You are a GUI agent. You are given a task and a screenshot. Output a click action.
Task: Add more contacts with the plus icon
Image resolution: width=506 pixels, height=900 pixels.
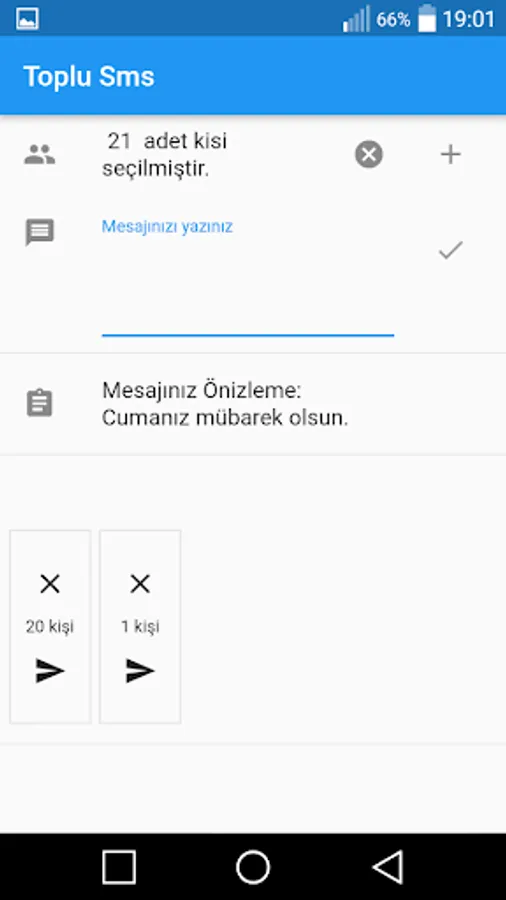(x=450, y=154)
